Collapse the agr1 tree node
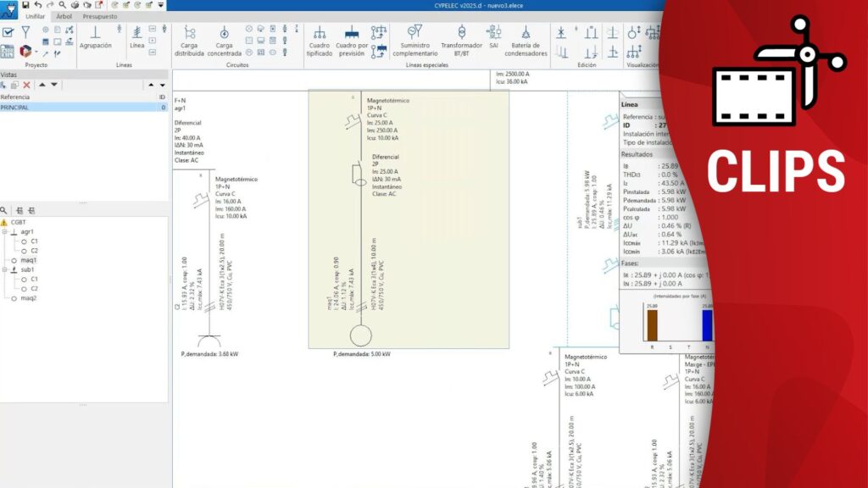Viewport: 868px width, 488px height. click(5, 231)
